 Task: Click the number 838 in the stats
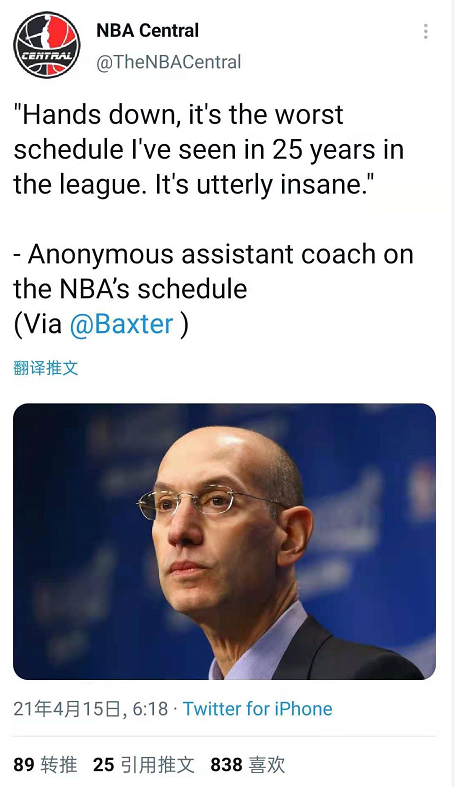point(226,765)
